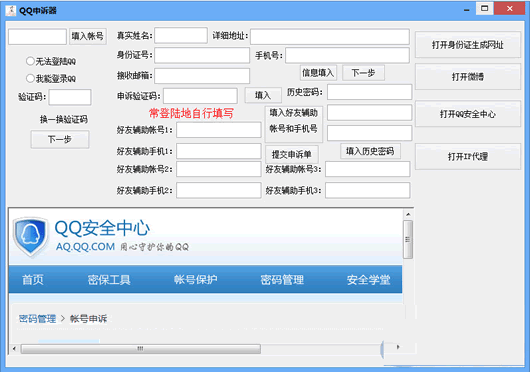Click the 填入历史密码 button
Viewport: 530px width, 372px height.
click(x=370, y=151)
